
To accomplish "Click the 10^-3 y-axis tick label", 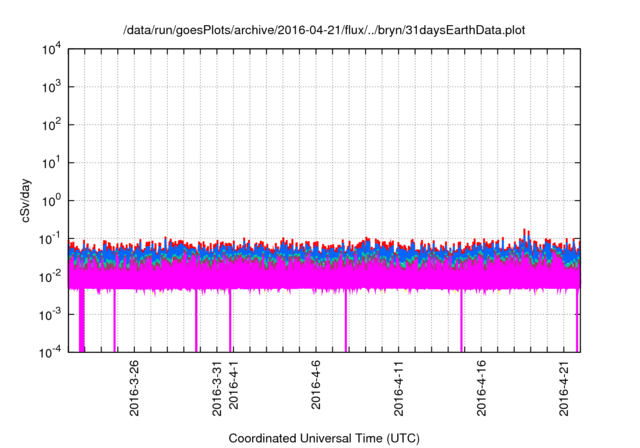I will coord(50,314).
